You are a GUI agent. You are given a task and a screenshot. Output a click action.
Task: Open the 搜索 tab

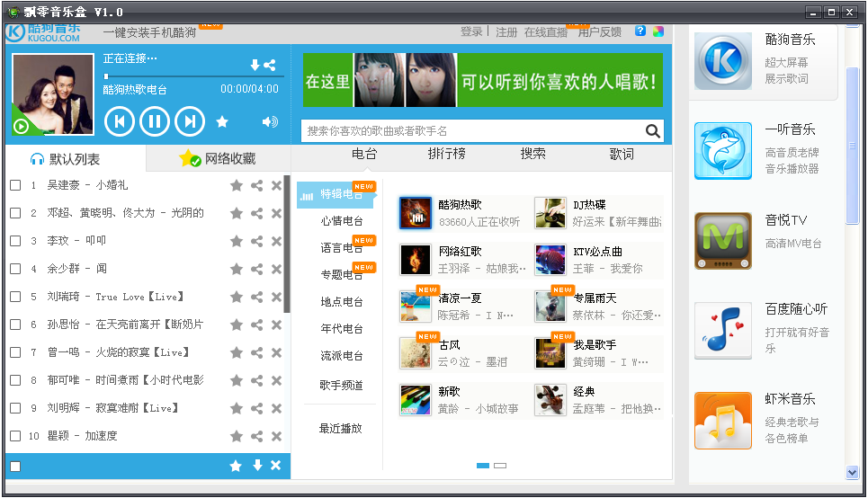533,154
